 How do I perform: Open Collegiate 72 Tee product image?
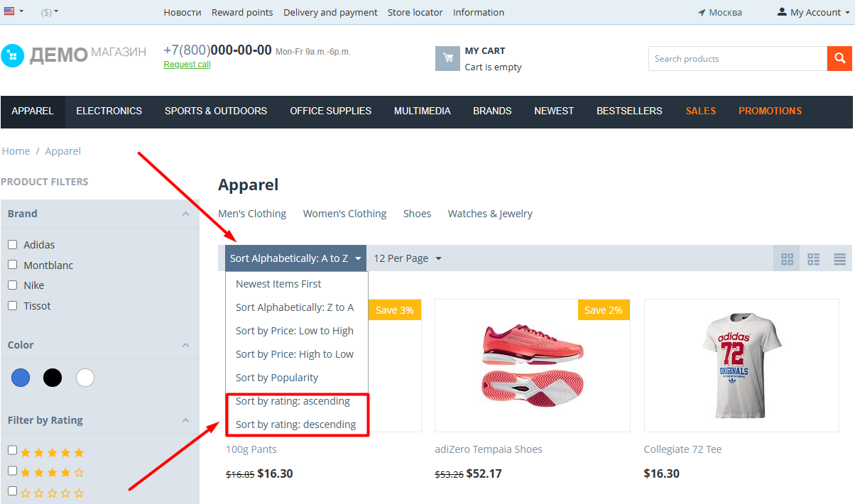(x=741, y=366)
